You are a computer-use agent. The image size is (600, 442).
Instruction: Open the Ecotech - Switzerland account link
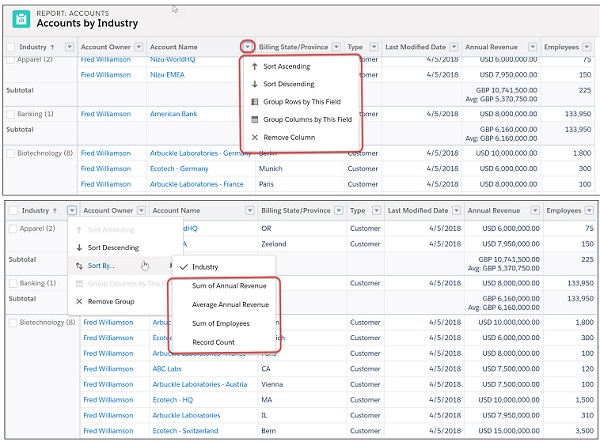click(x=192, y=429)
